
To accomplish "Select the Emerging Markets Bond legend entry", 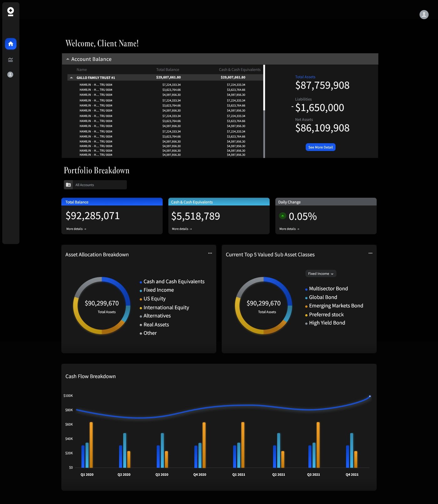I will click(334, 306).
